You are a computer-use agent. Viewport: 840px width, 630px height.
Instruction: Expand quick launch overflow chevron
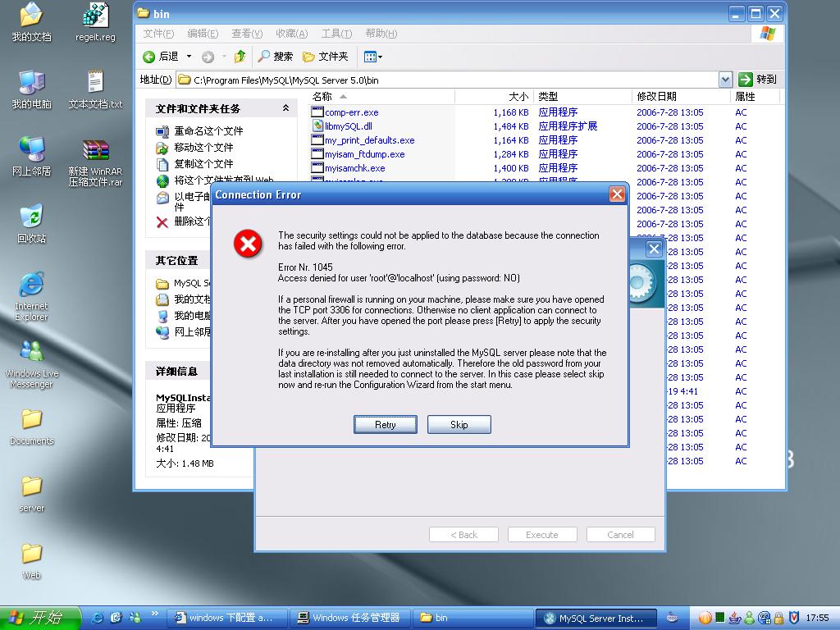click(155, 614)
